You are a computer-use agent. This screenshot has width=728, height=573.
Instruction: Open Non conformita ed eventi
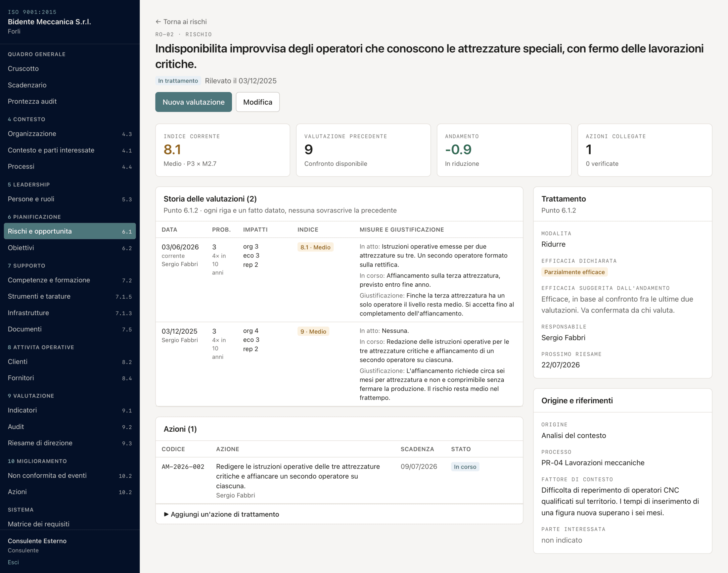pos(70,475)
